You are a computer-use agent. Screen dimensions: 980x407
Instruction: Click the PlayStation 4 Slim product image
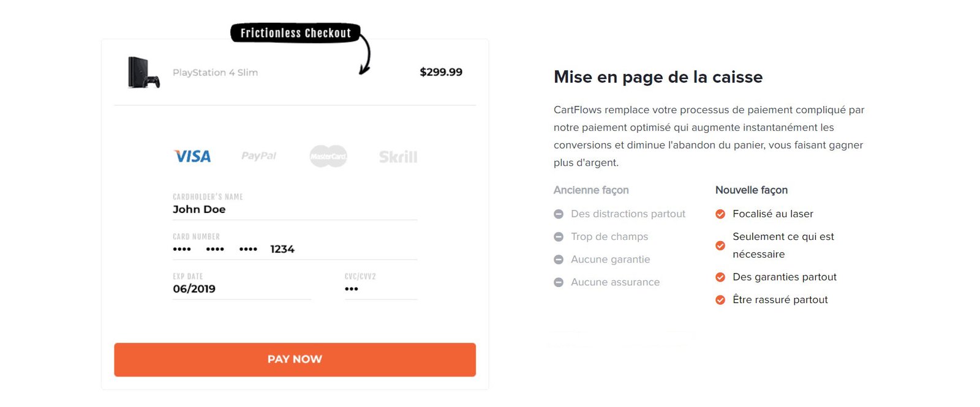click(x=143, y=72)
